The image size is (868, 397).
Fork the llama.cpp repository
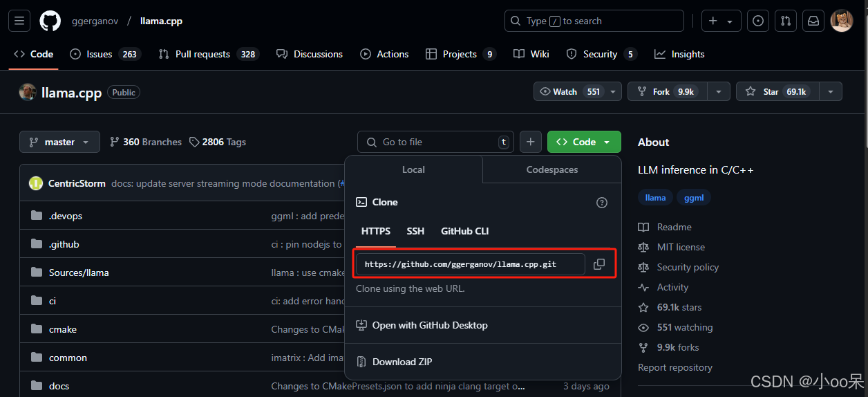(668, 91)
